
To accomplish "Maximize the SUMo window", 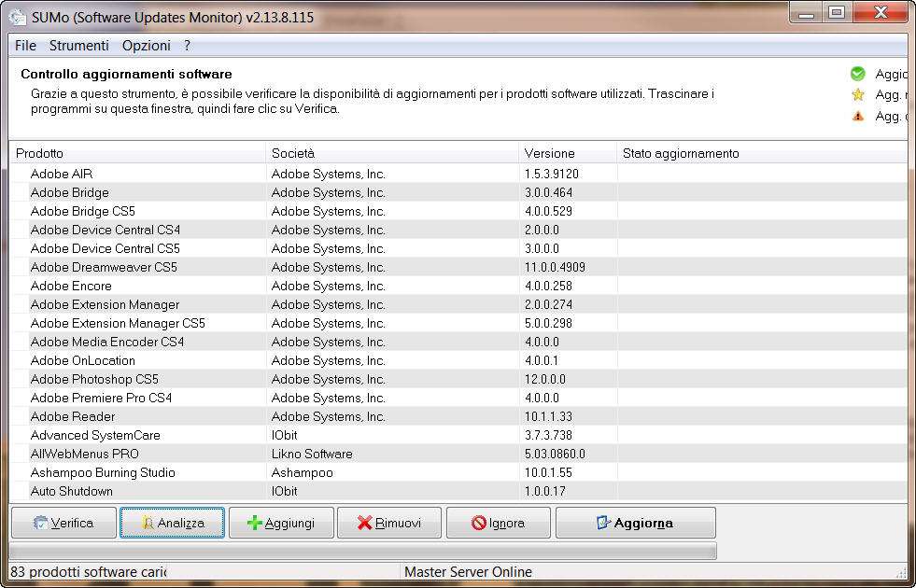I will click(838, 13).
